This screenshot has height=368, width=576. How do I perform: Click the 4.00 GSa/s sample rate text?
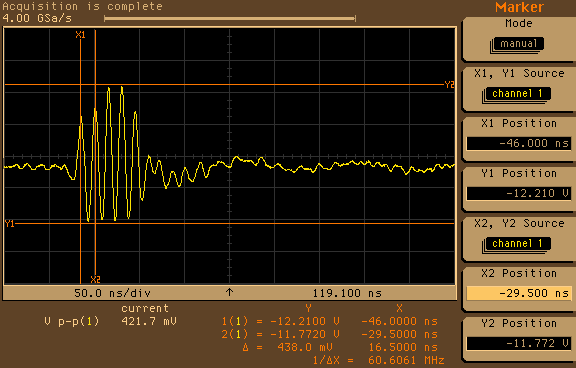[37, 18]
